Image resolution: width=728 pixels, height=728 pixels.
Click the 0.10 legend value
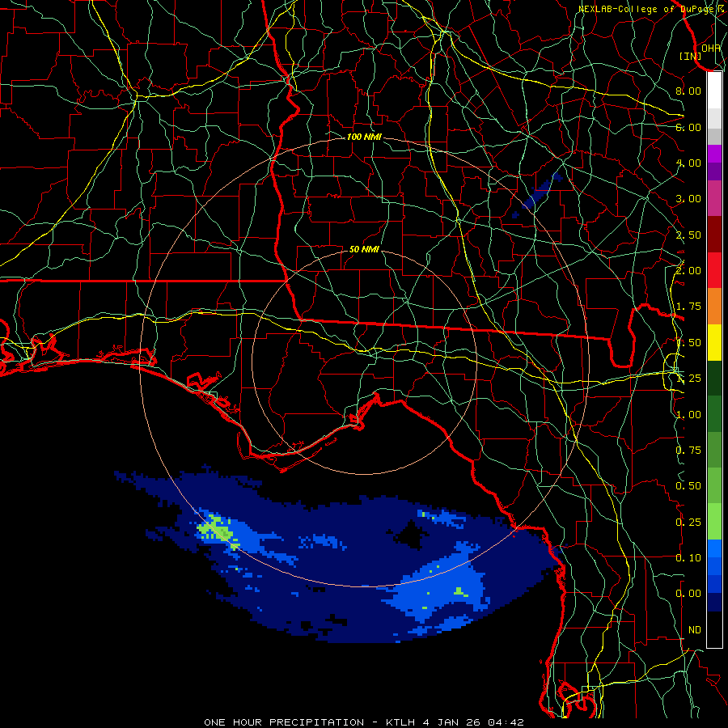tap(688, 558)
